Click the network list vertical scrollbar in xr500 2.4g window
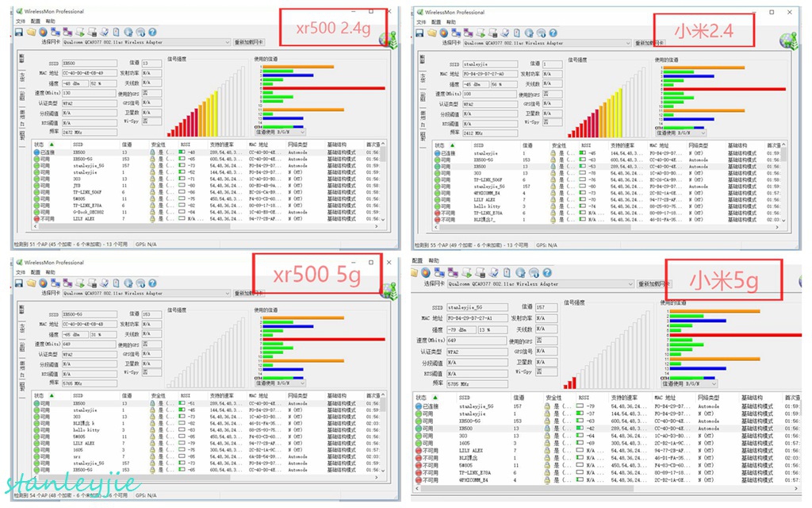 click(383, 182)
